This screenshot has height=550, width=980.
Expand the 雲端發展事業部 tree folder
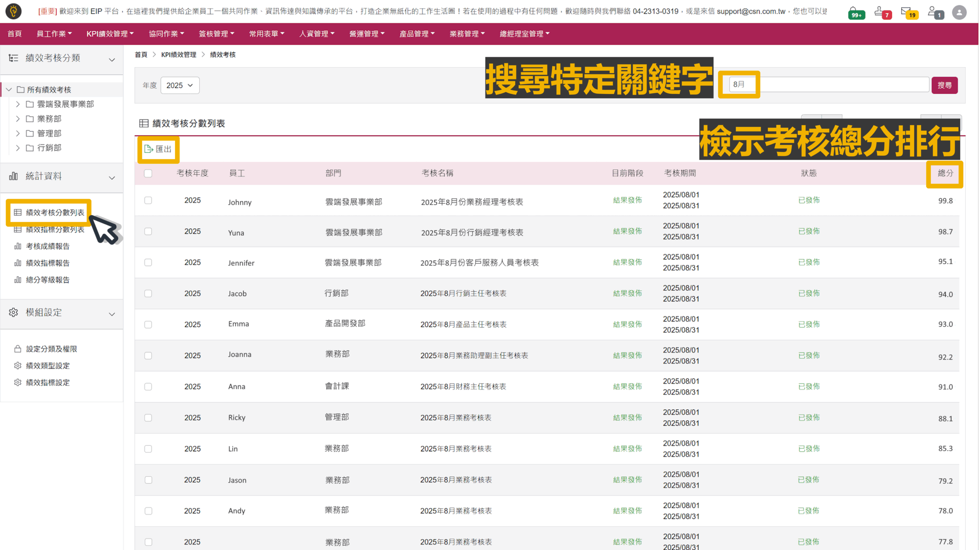point(18,104)
